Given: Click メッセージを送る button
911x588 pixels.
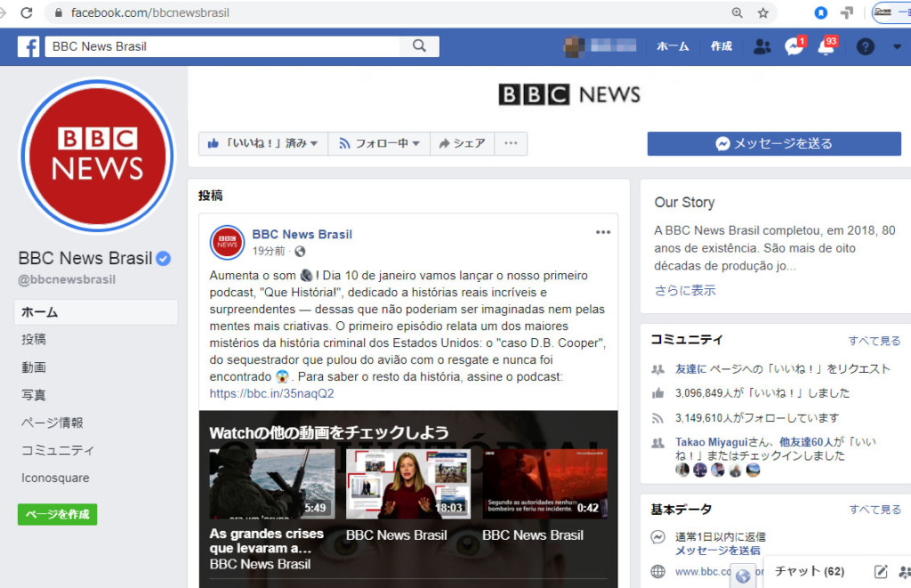Looking at the screenshot, I should (774, 143).
